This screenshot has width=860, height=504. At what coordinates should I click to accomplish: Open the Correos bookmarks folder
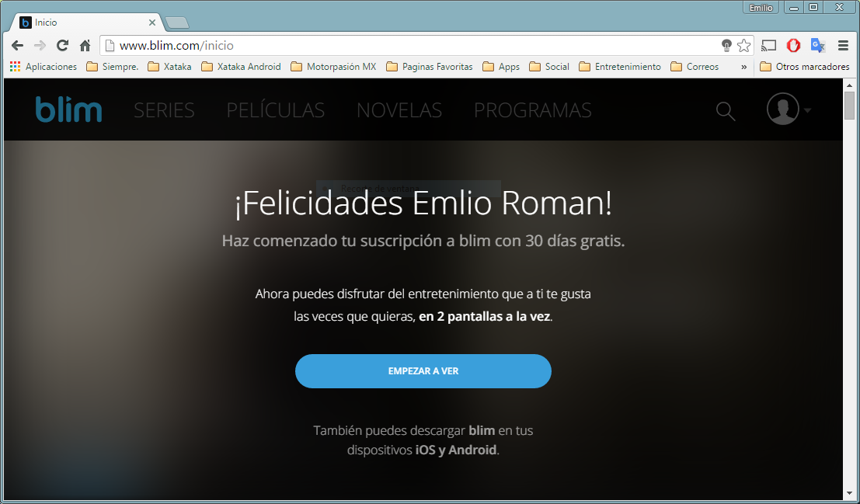click(695, 66)
